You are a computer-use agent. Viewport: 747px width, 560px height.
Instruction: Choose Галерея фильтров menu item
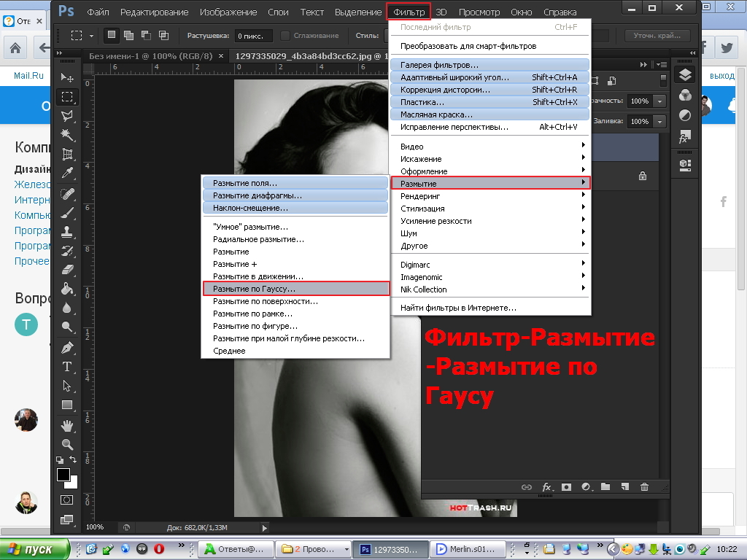click(490, 65)
